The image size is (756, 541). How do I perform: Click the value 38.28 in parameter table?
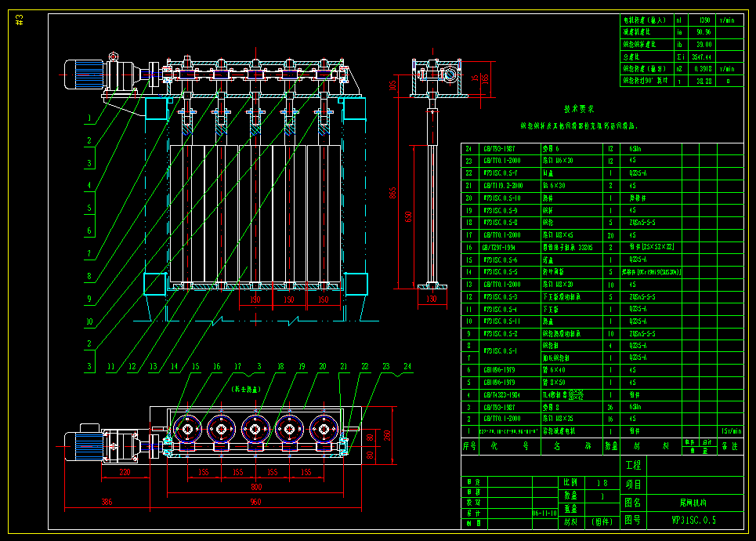[x=704, y=81]
